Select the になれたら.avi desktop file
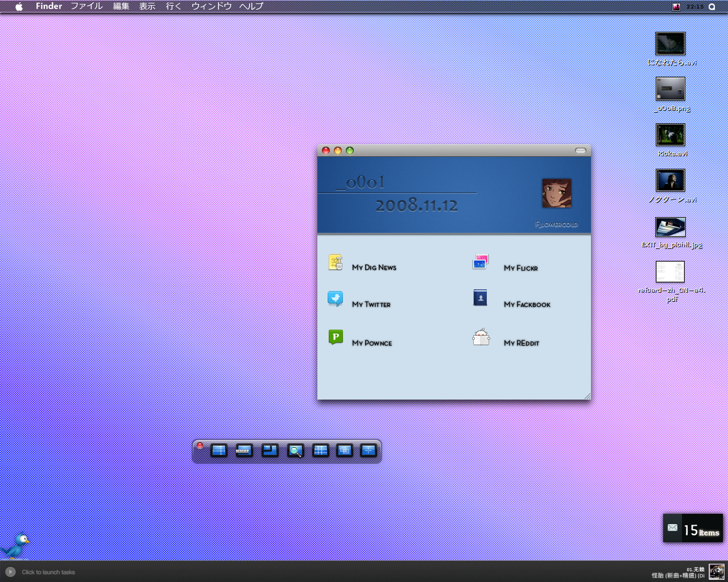This screenshot has height=582, width=728. pos(671,49)
